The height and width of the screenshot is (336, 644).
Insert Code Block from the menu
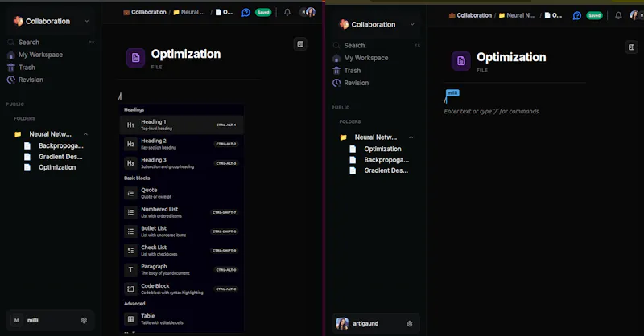tap(181, 289)
